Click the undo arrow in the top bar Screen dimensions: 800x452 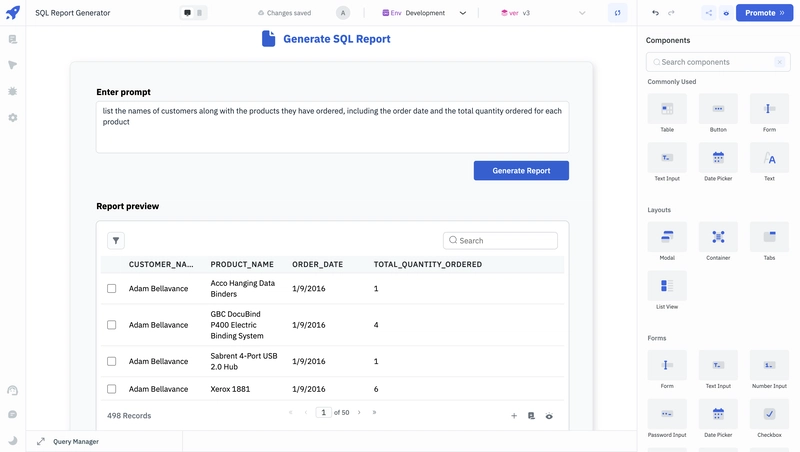pyautogui.click(x=655, y=13)
